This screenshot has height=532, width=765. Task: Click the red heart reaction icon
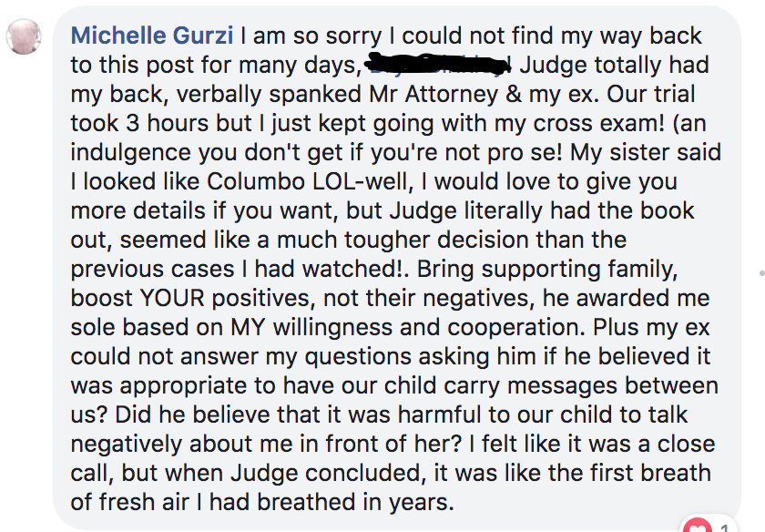pyautogui.click(x=698, y=527)
